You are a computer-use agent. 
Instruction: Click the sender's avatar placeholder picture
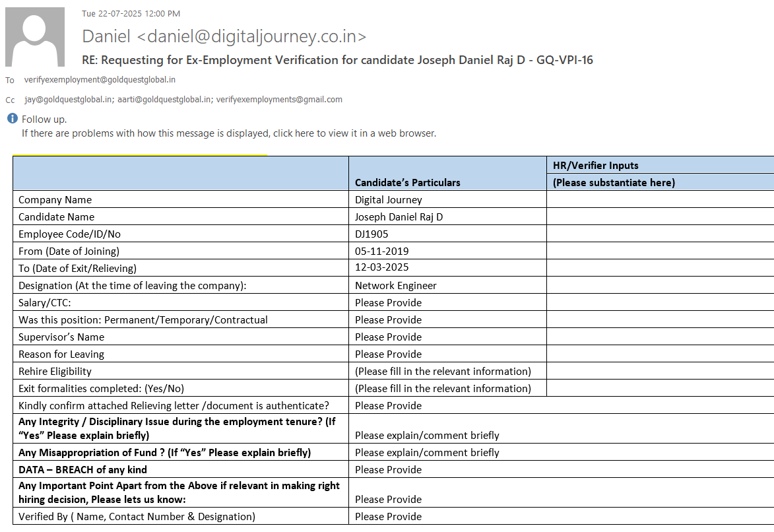[35, 36]
